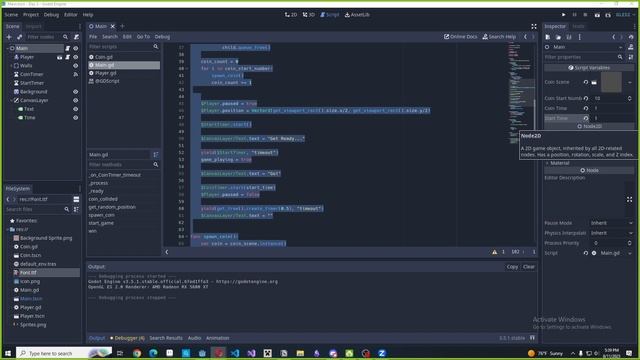Open the Project menu

(31, 15)
